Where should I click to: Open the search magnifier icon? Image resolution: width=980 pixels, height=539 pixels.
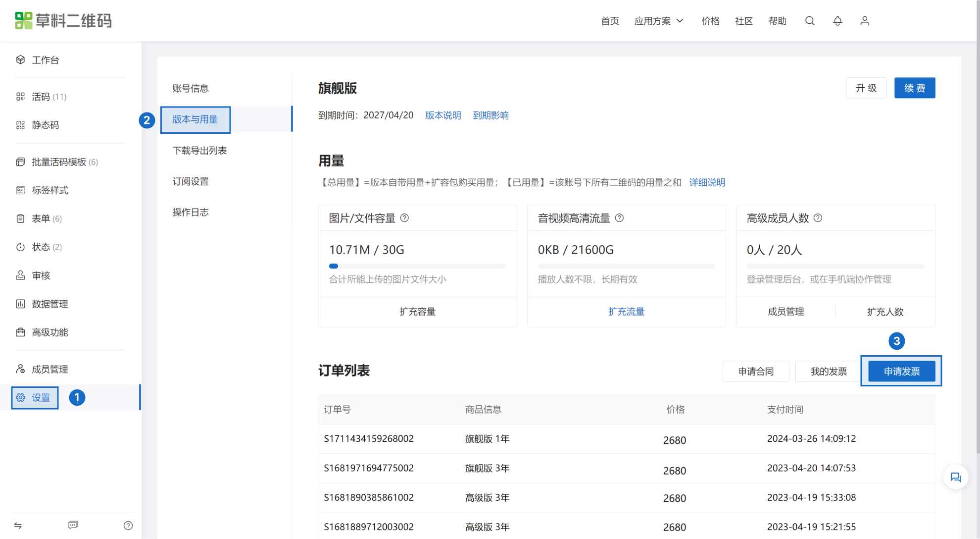click(x=809, y=21)
